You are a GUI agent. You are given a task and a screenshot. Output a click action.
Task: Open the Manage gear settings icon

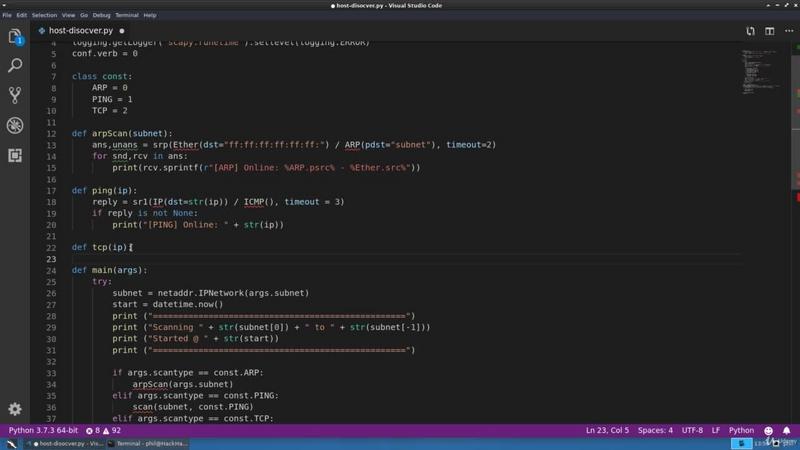(15, 409)
